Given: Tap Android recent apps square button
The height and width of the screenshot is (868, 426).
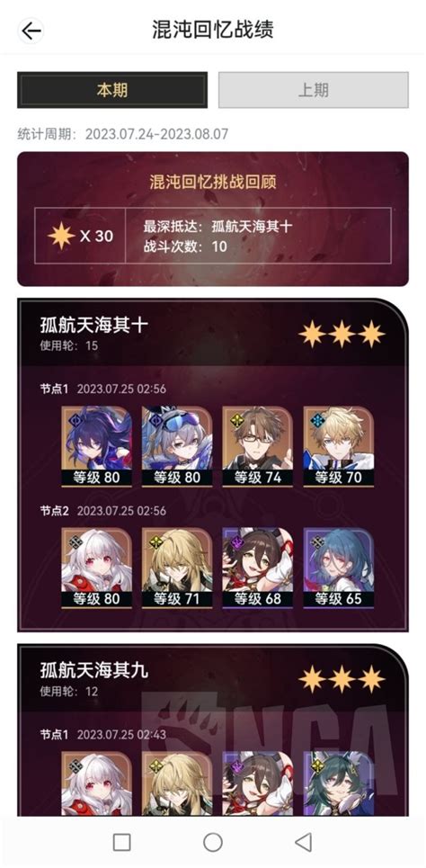Looking at the screenshot, I should pos(121,842).
